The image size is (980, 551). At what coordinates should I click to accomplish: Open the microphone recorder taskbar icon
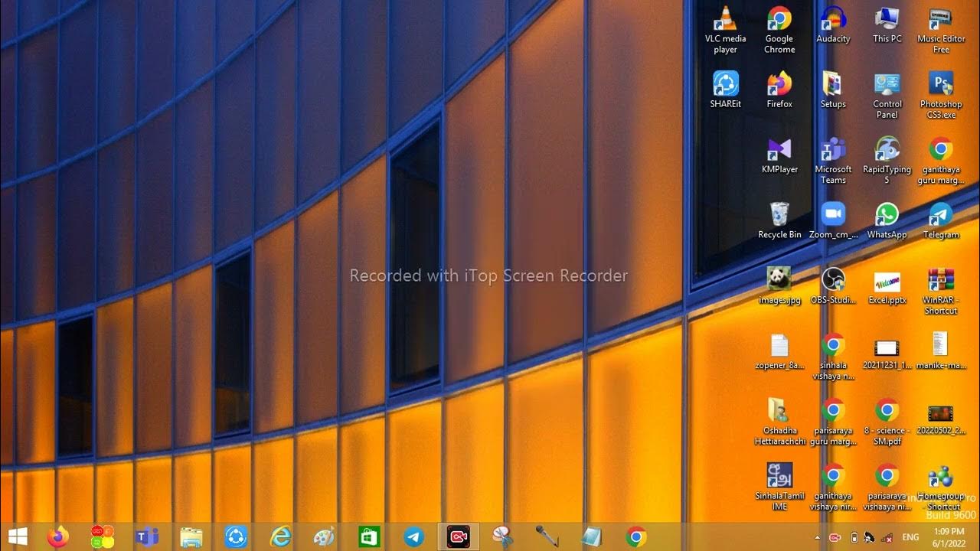[547, 536]
